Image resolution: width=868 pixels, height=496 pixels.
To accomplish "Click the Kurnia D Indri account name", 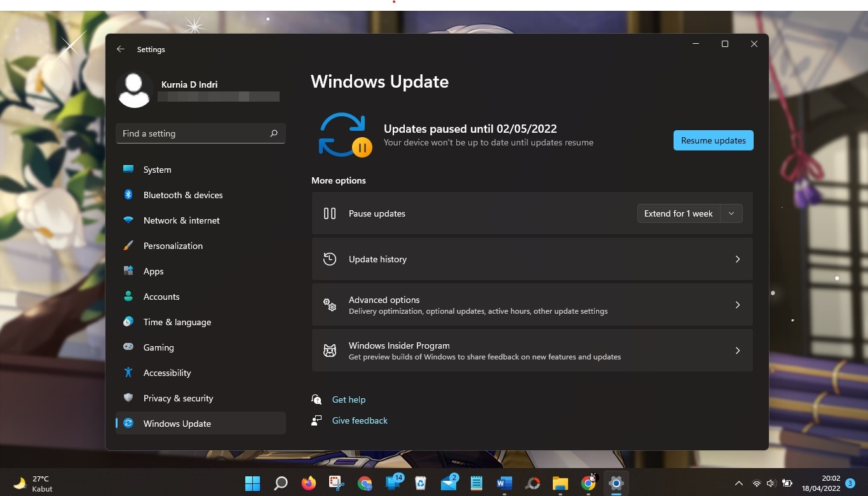I will point(190,84).
